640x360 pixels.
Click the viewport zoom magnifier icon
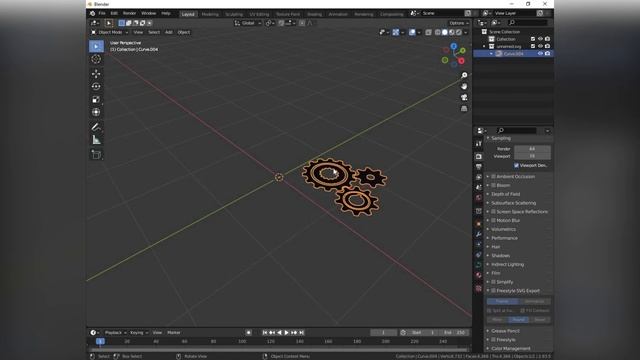click(x=464, y=75)
